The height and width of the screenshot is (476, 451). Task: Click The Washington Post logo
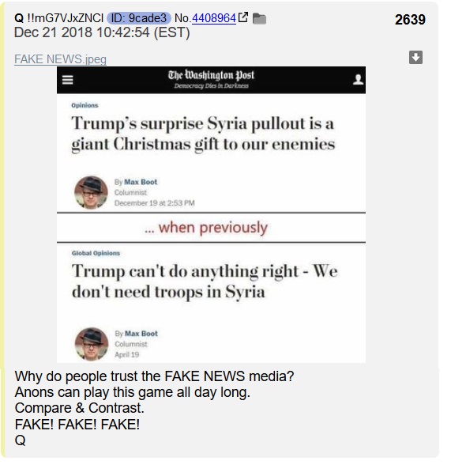211,79
